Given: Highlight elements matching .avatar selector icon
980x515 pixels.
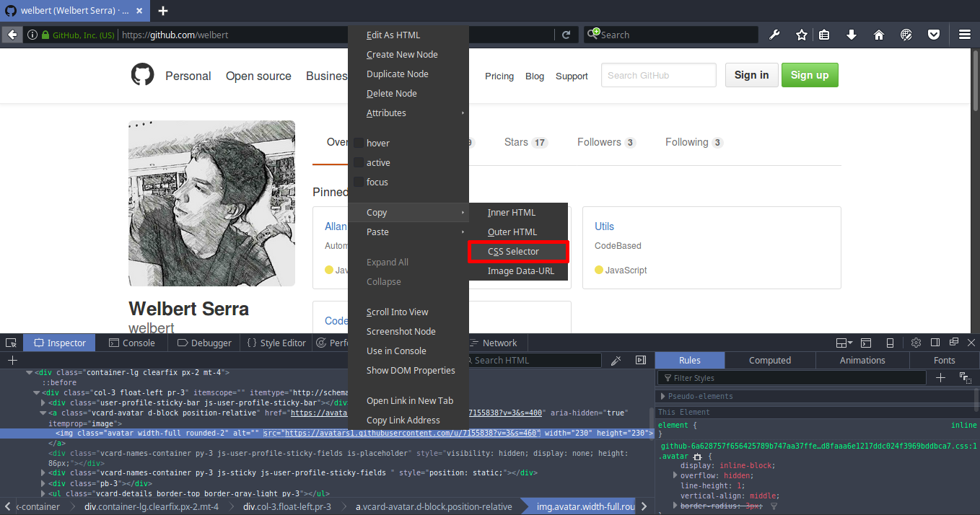Looking at the screenshot, I should [x=697, y=457].
